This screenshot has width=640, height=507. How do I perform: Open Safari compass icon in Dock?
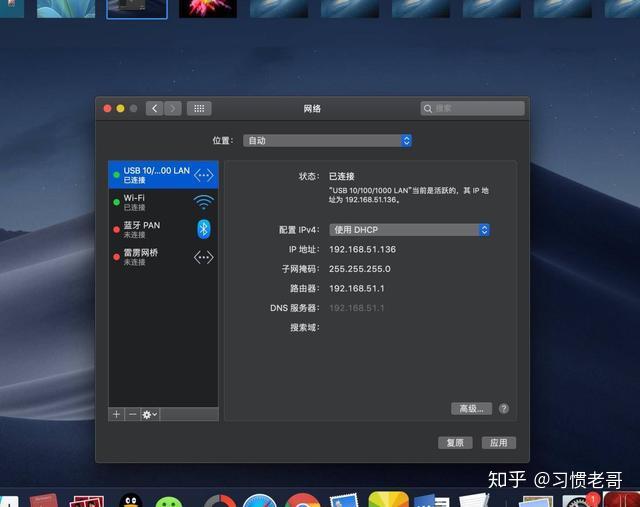click(260, 500)
